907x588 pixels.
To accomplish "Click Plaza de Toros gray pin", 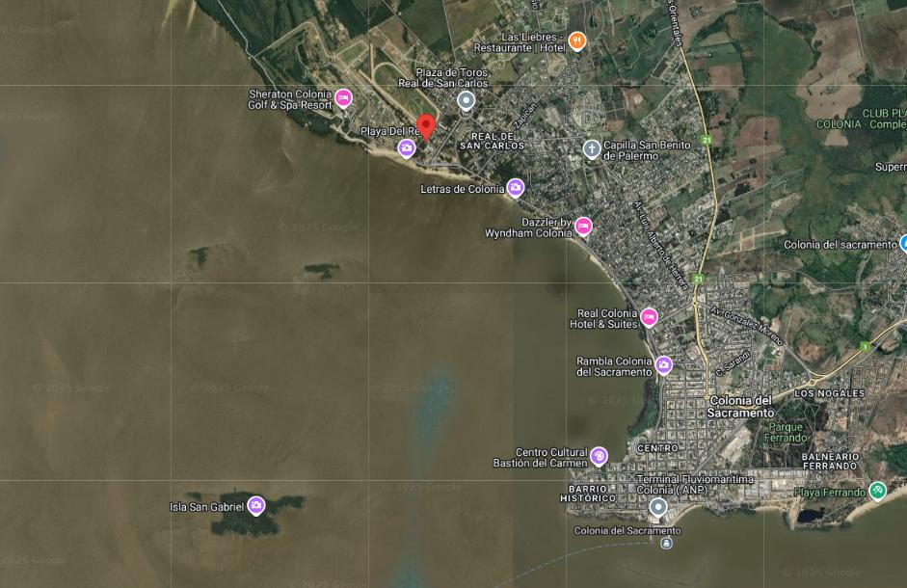I will pos(466,100).
